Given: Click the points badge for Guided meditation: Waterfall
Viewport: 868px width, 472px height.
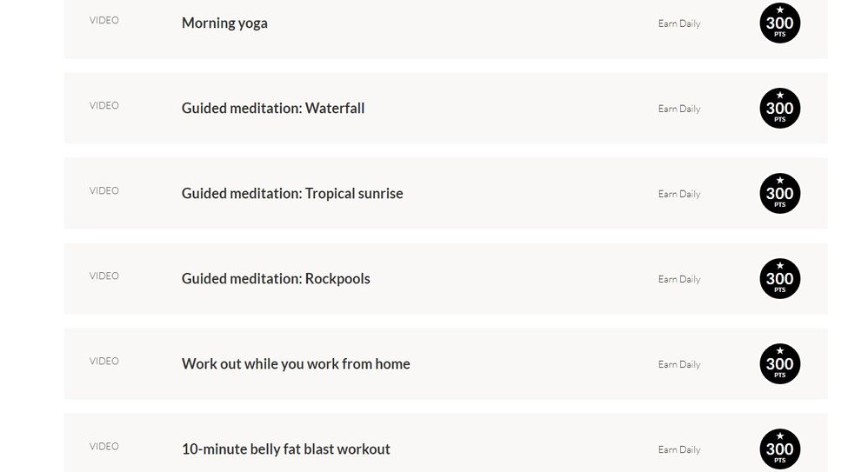Looking at the screenshot, I should 779,109.
